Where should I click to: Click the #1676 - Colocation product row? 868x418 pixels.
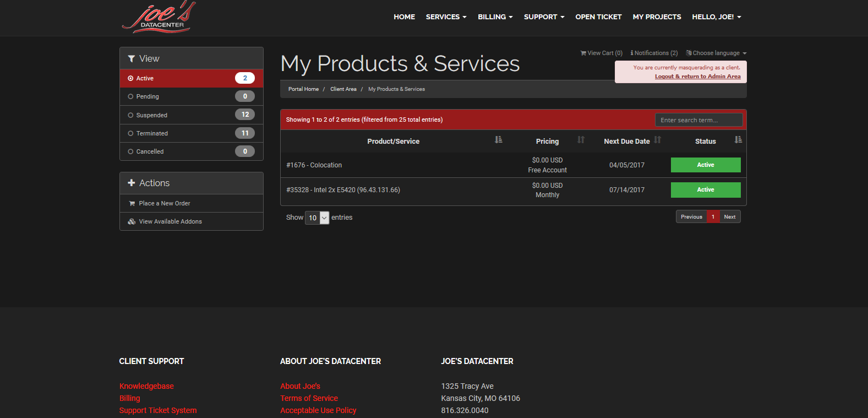click(513, 165)
